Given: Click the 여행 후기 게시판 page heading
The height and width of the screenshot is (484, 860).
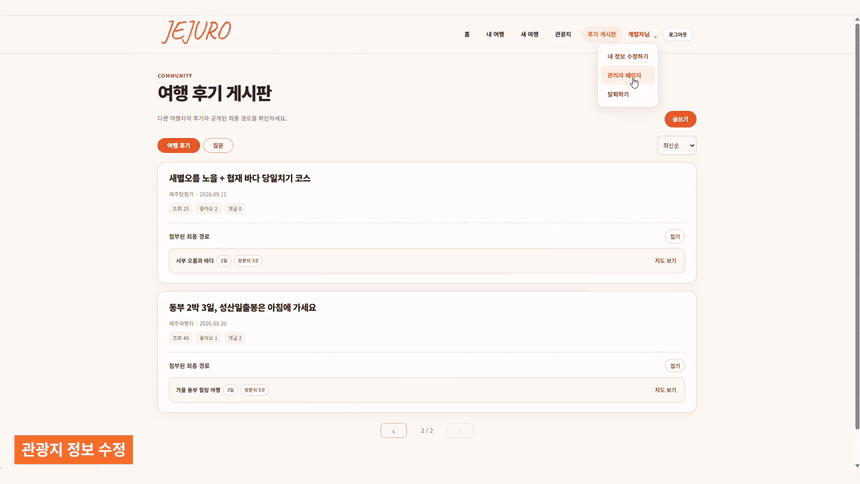Looking at the screenshot, I should 214,93.
